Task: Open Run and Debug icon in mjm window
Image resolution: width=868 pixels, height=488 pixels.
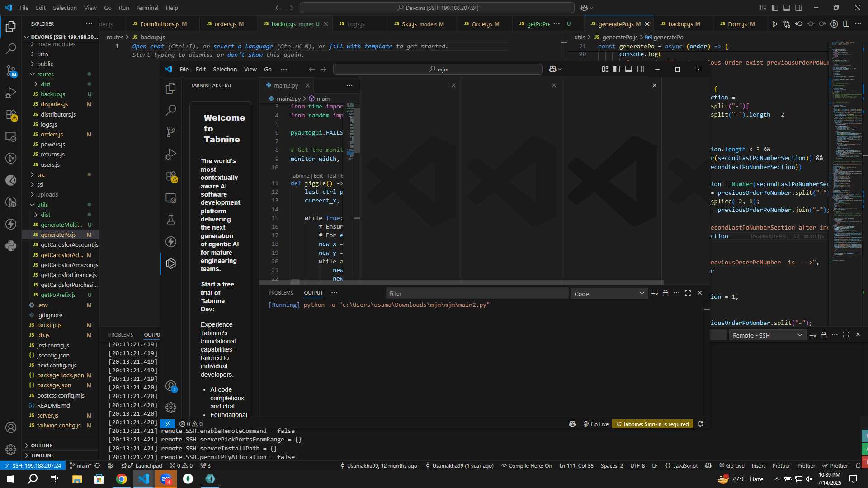Action: [171, 154]
